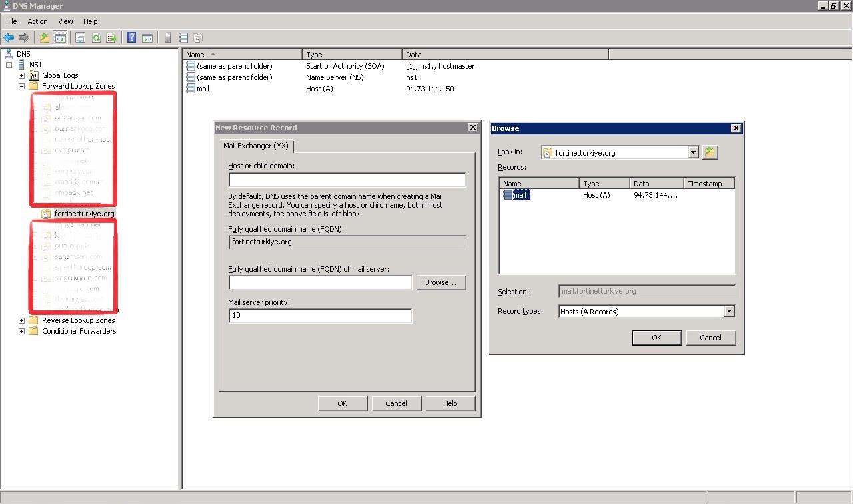The image size is (853, 504).
Task: Open Properties from the toolbar icon
Action: pyautogui.click(x=80, y=38)
